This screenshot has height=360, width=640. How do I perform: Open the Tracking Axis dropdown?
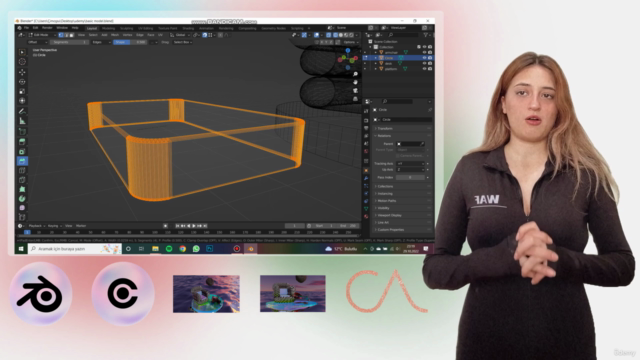click(x=411, y=164)
